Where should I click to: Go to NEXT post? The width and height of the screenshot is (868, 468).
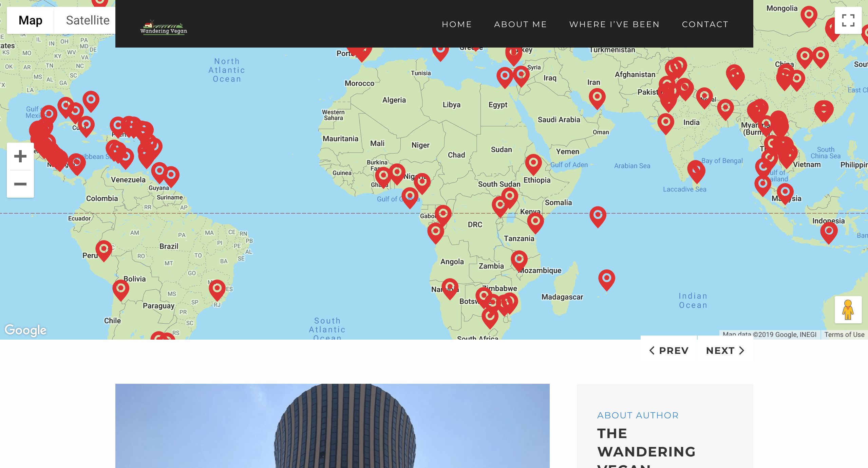coord(725,350)
